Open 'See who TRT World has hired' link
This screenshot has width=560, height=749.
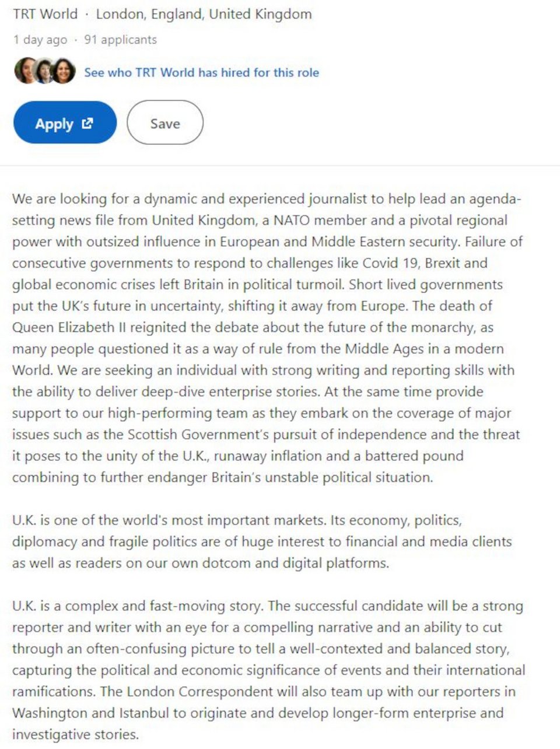pyautogui.click(x=201, y=72)
